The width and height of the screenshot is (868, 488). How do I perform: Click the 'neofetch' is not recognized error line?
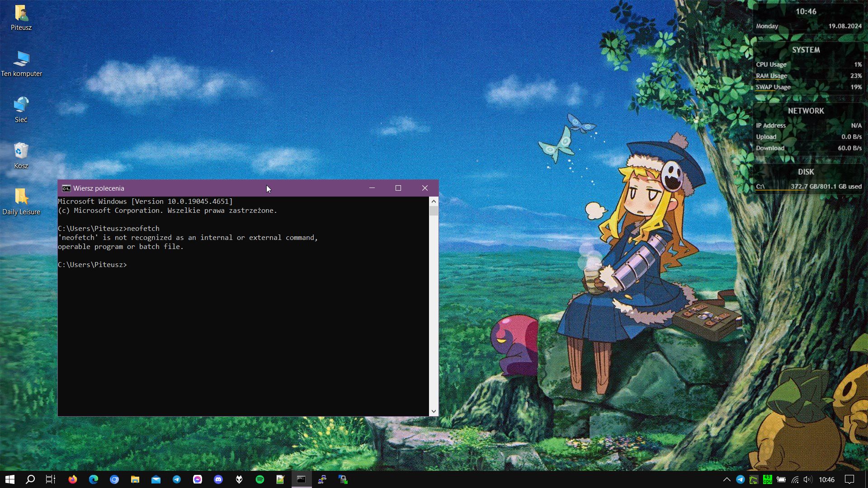pos(188,238)
